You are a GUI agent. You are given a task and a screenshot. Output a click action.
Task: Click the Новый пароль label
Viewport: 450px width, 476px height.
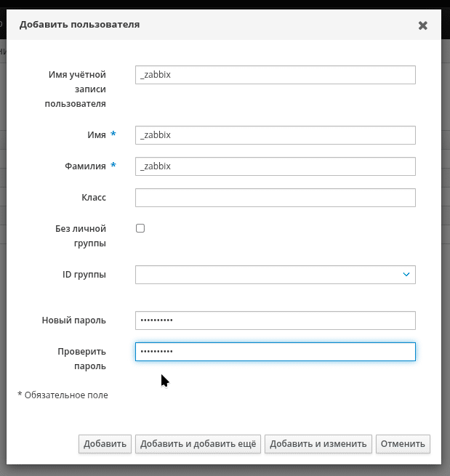[x=73, y=320]
